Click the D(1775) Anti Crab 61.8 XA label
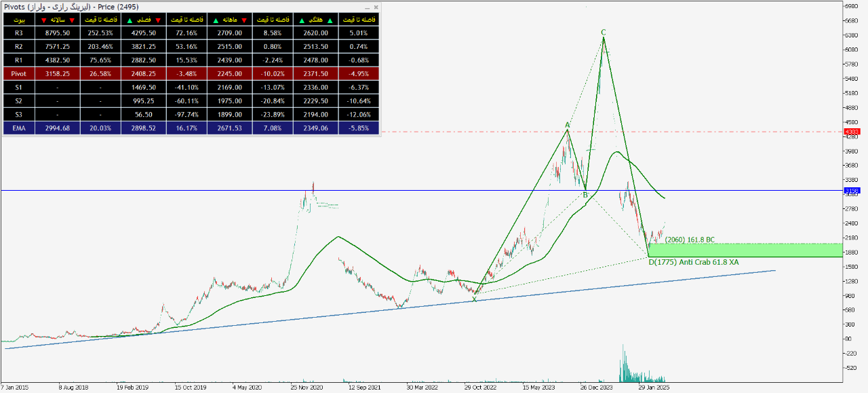The height and width of the screenshot is (393, 868). coord(694,262)
